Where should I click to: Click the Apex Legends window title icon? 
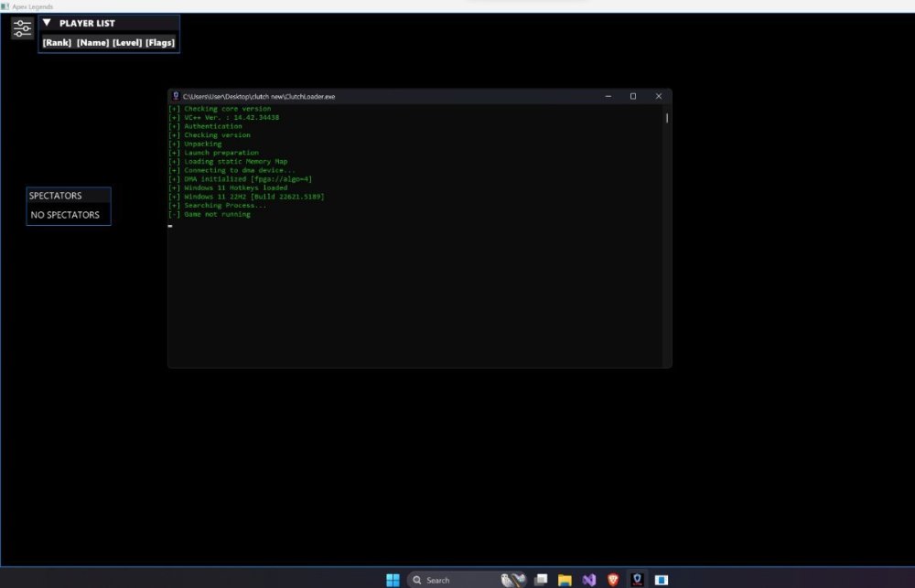pos(5,5)
